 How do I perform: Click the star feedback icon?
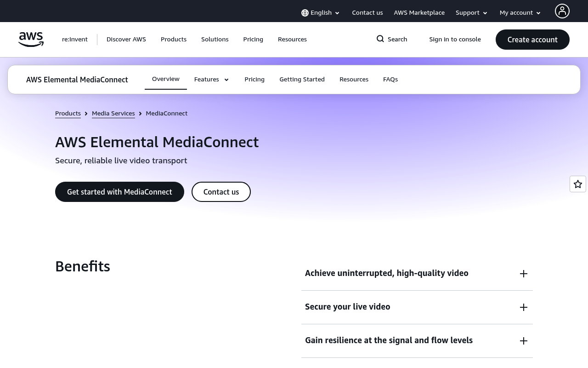click(x=578, y=184)
